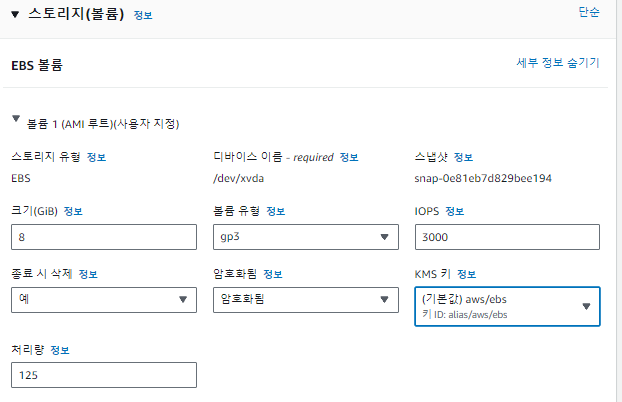Open 정보 link for 디바이스 이름
This screenshot has width=622, height=402.
tap(349, 157)
